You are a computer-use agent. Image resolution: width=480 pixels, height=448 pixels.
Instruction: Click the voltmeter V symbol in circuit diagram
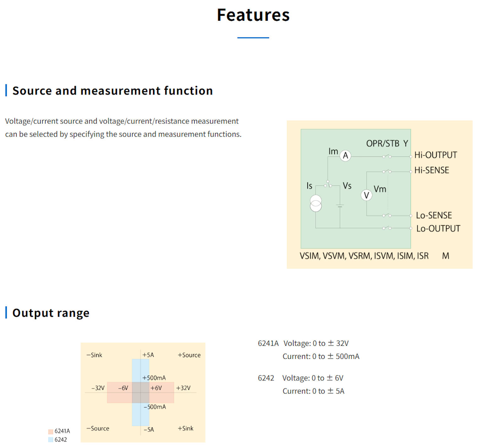(366, 195)
